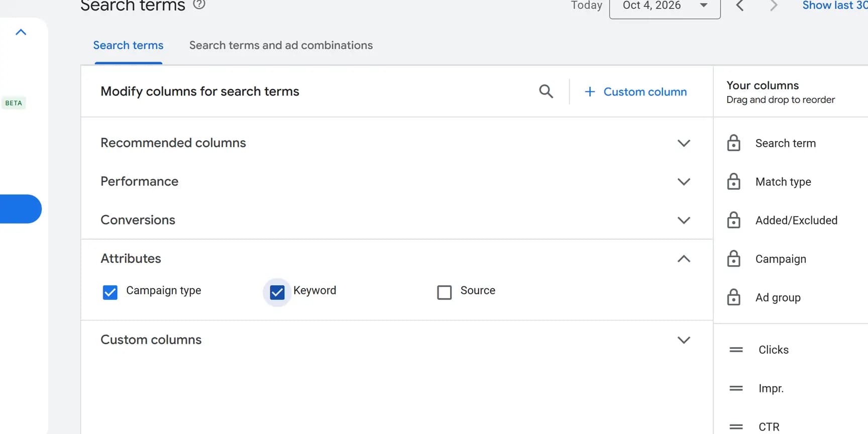868x434 pixels.
Task: Click the plus icon for Custom column
Action: tap(590, 91)
